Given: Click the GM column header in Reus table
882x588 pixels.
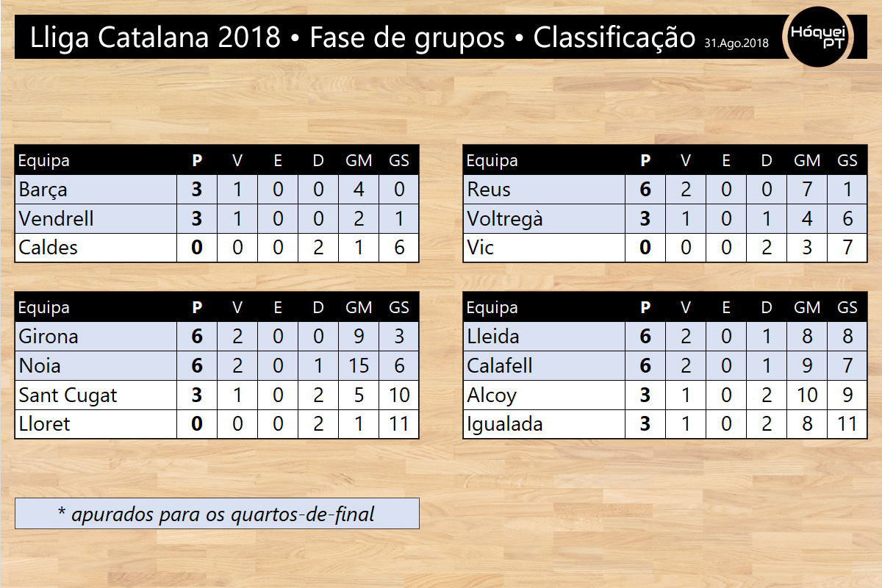Looking at the screenshot, I should click(807, 160).
